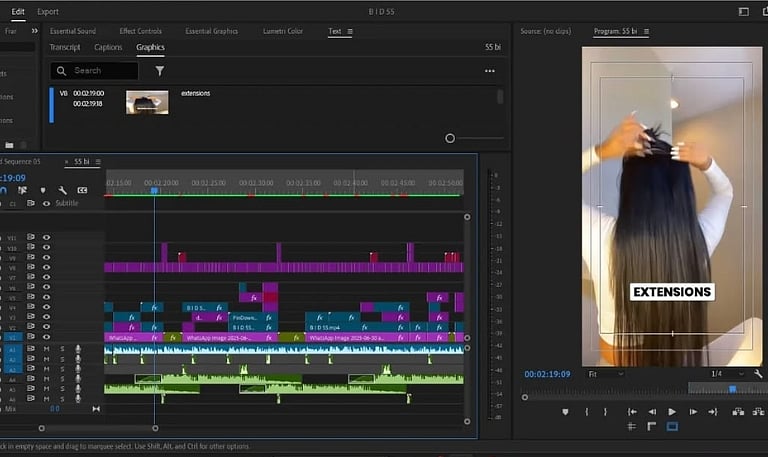Screen dimensions: 768x457
Task: Toggle V8 track output eye
Action: coord(47,267)
